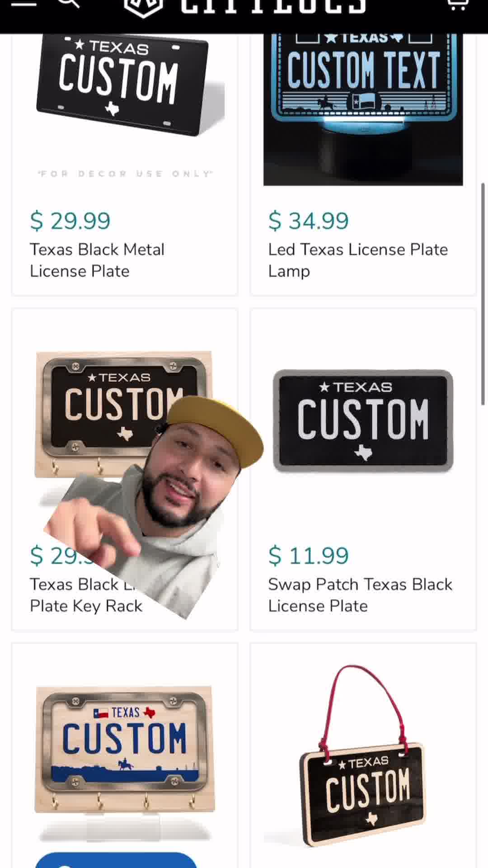488x868 pixels.
Task: Click the Plate Key Rack title text
Action: point(86,606)
